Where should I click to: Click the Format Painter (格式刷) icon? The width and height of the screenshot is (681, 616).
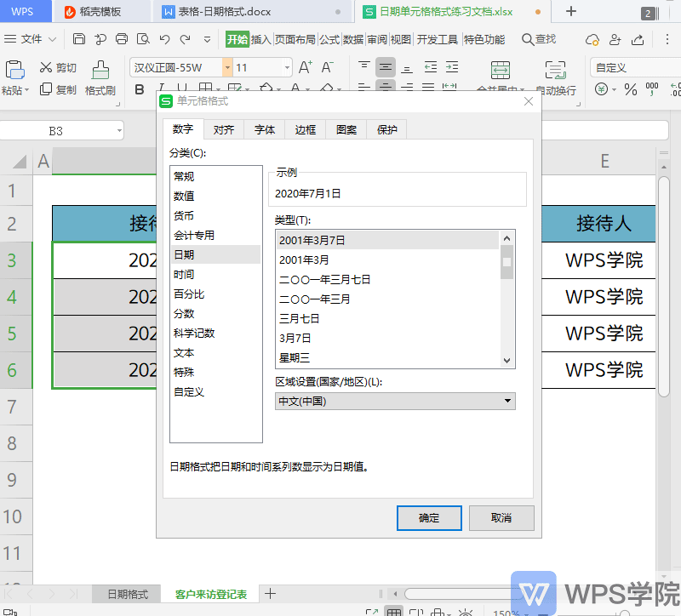pyautogui.click(x=100, y=71)
